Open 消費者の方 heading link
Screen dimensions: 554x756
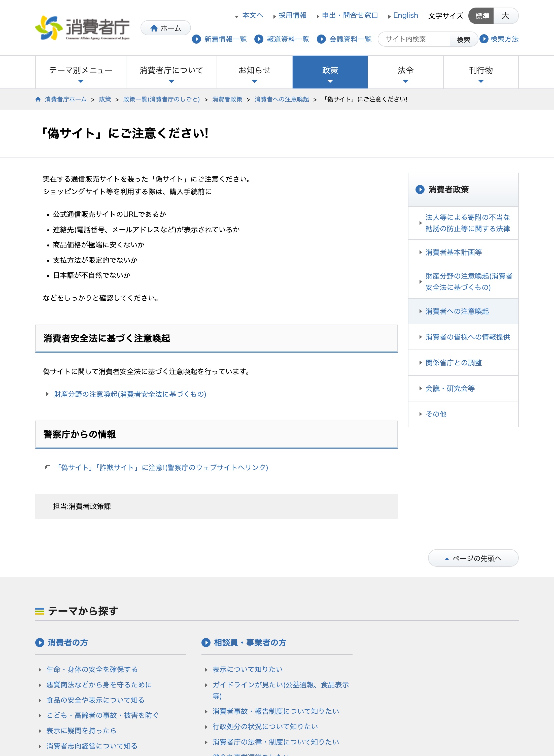click(x=68, y=643)
